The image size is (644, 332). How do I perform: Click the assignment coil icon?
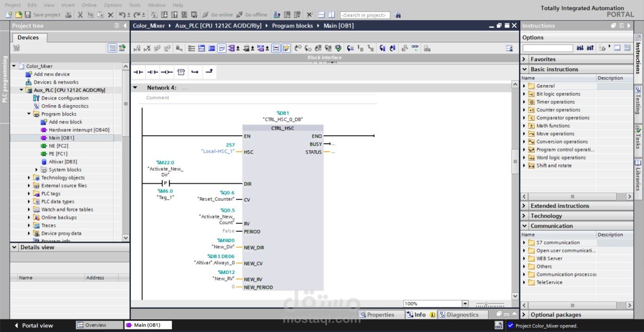pos(167,72)
